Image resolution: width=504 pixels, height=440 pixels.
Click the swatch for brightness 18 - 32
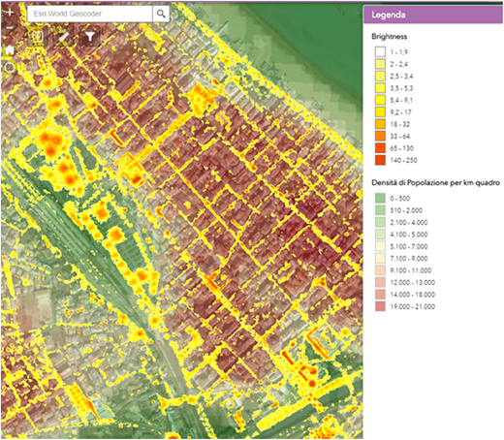tap(380, 124)
